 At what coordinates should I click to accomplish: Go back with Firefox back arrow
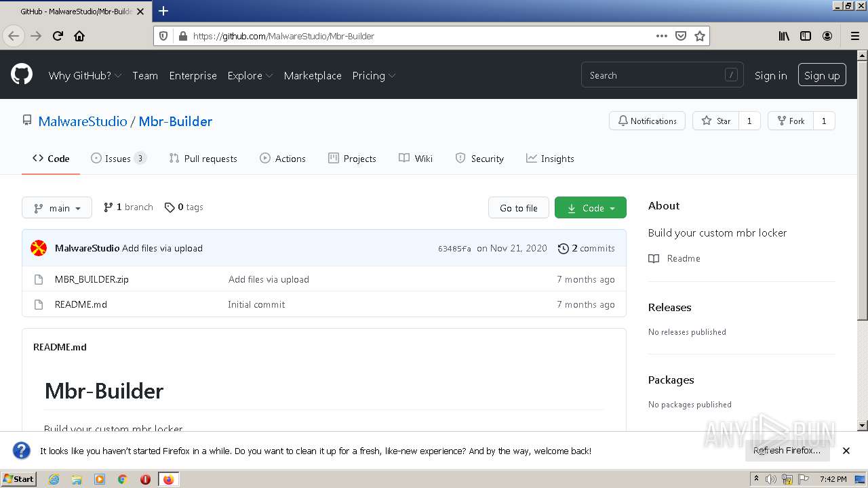coord(14,36)
